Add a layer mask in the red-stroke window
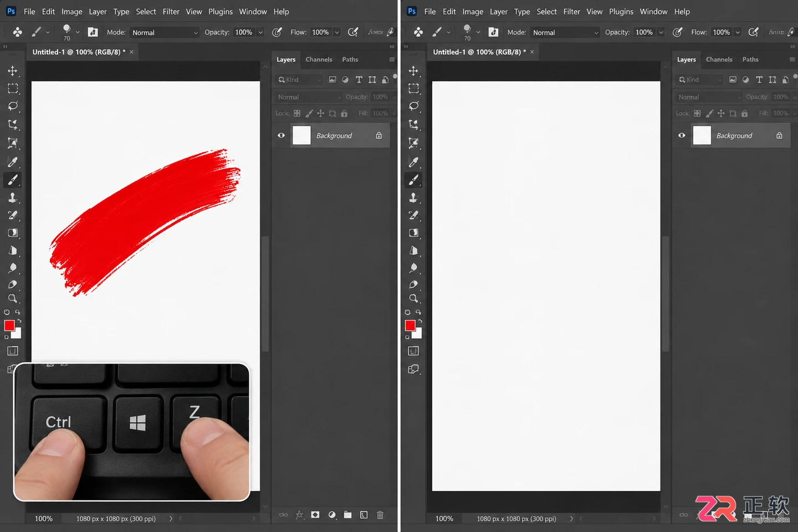The width and height of the screenshot is (798, 532). point(315,515)
